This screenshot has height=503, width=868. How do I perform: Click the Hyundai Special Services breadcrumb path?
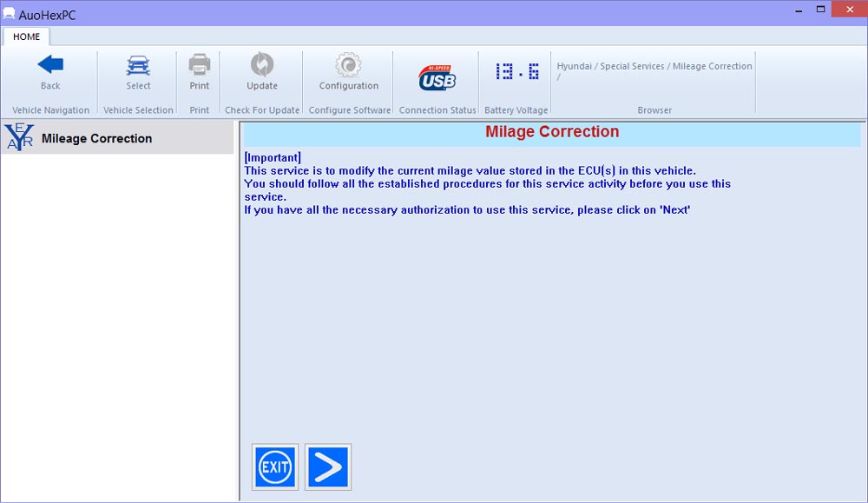point(654,67)
